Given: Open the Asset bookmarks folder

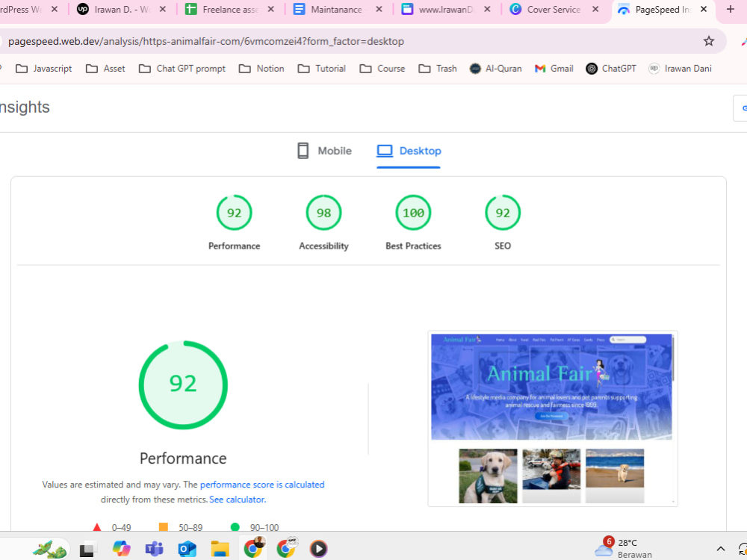Looking at the screenshot, I should pyautogui.click(x=105, y=69).
